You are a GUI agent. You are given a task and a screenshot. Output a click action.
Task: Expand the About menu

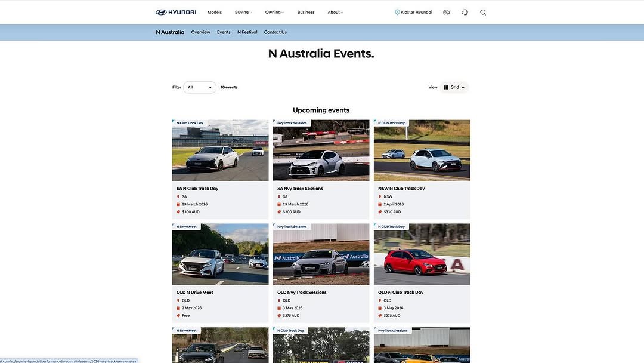tap(335, 13)
